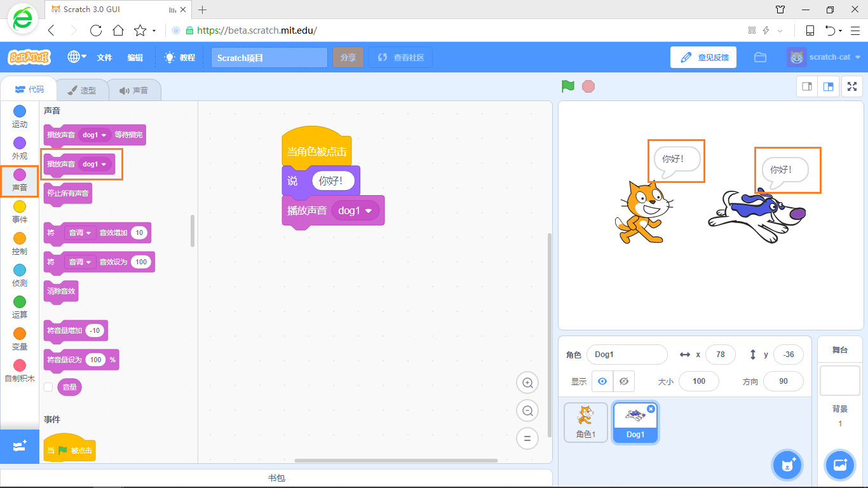The image size is (868, 488).
Task: Click the 100 value in 将音量设为 block
Action: [95, 360]
